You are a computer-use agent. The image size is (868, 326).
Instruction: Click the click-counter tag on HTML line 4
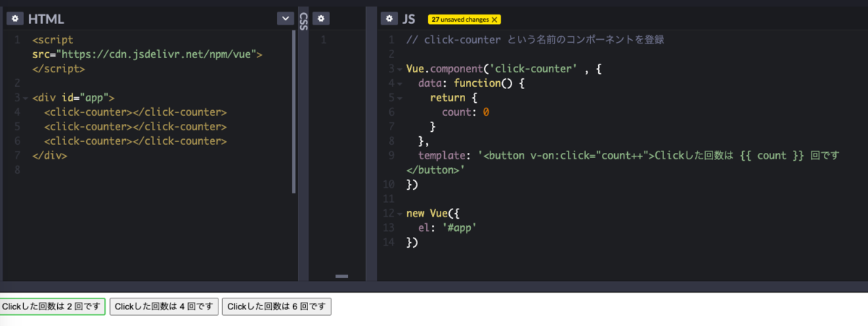click(135, 112)
